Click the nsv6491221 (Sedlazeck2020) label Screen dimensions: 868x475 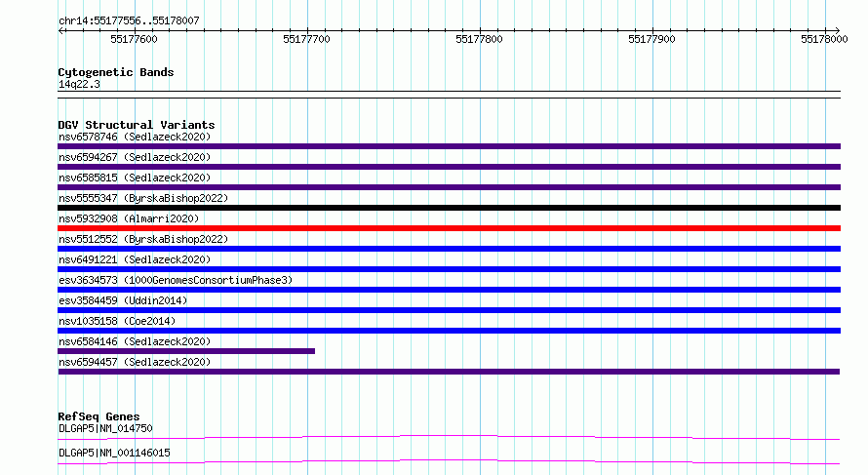pyautogui.click(x=135, y=259)
